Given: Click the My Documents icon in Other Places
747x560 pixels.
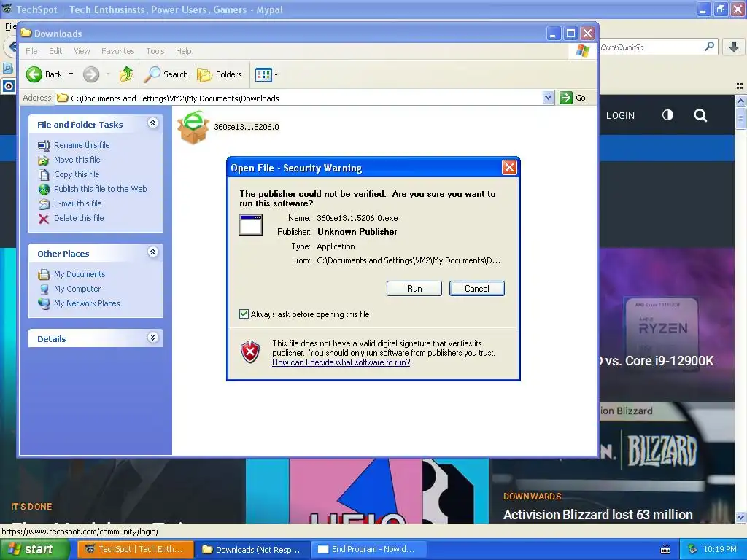Looking at the screenshot, I should click(44, 274).
